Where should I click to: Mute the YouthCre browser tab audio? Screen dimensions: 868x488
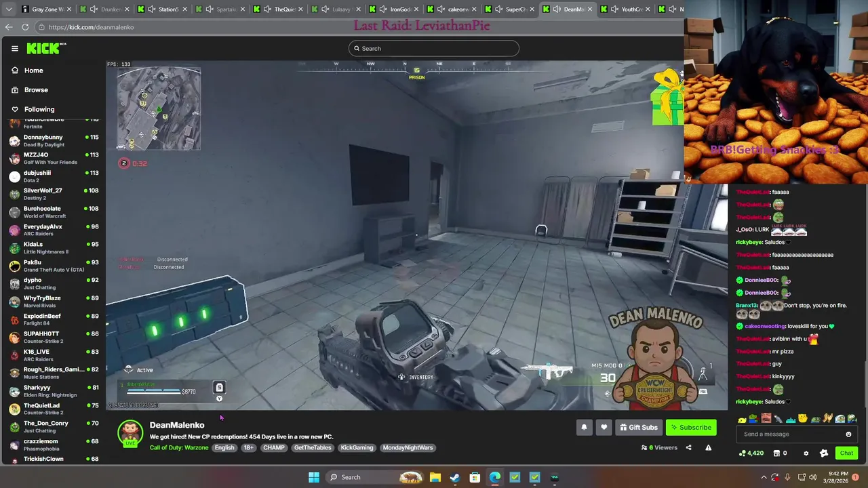[x=614, y=9]
